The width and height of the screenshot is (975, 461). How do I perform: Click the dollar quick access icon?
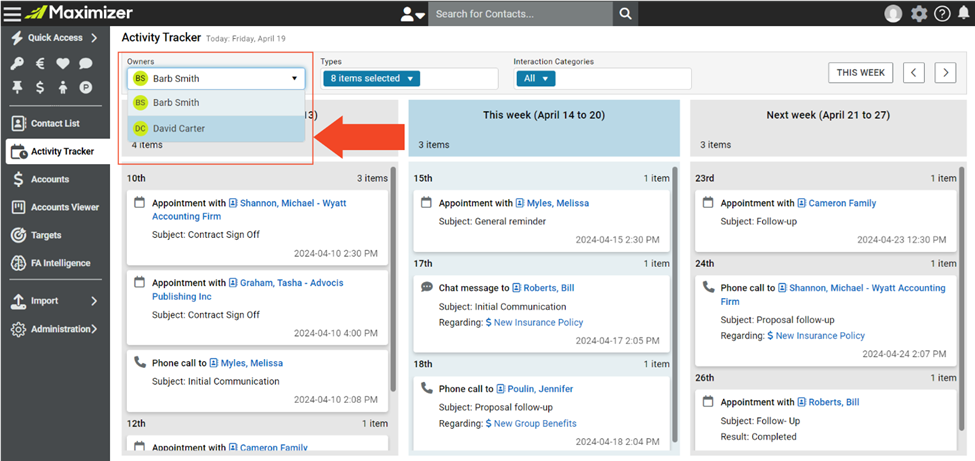(40, 88)
